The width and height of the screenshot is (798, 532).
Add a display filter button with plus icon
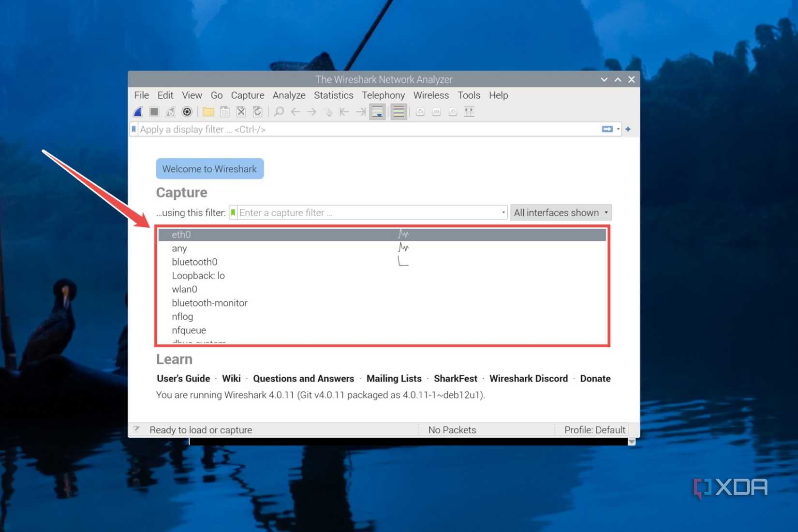(x=628, y=129)
